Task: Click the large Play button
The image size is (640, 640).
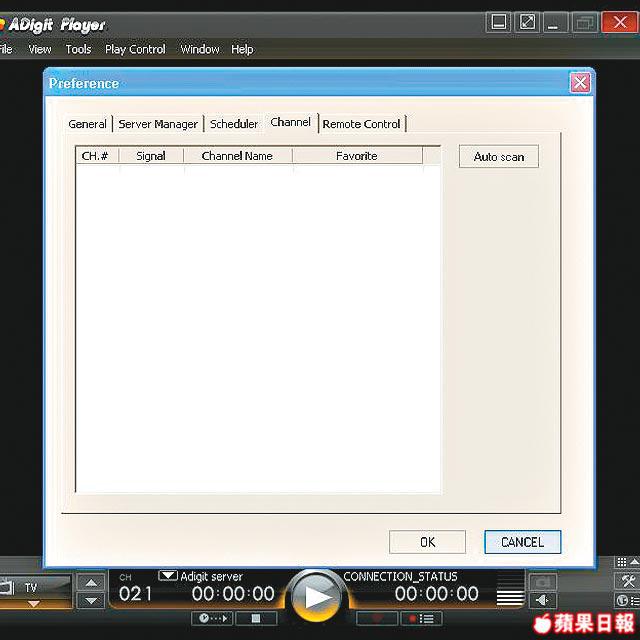Action: [316, 597]
